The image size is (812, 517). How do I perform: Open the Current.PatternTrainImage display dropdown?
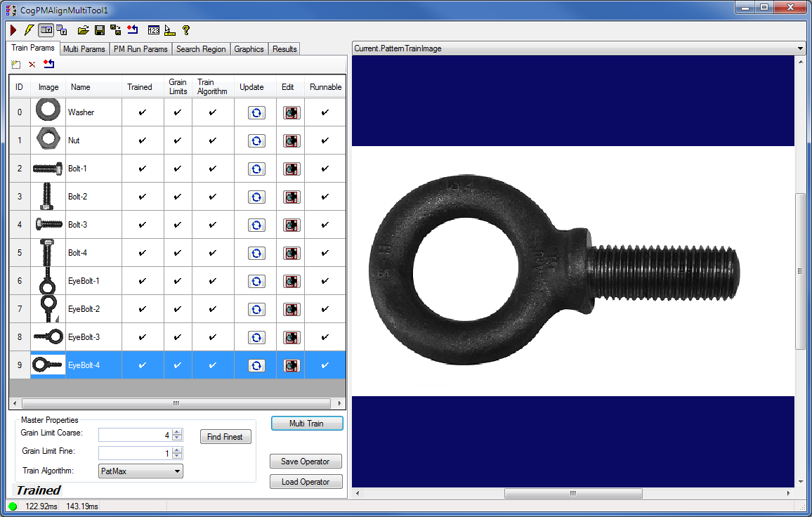[x=799, y=49]
